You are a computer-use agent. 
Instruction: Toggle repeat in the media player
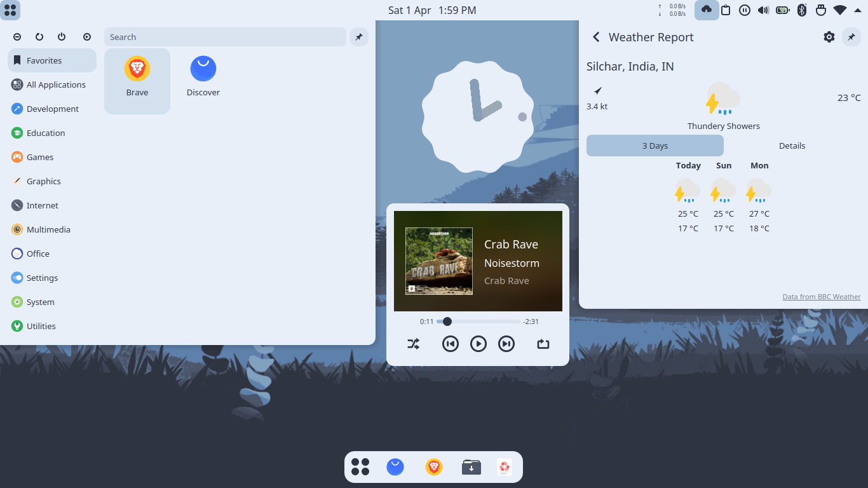click(x=543, y=344)
